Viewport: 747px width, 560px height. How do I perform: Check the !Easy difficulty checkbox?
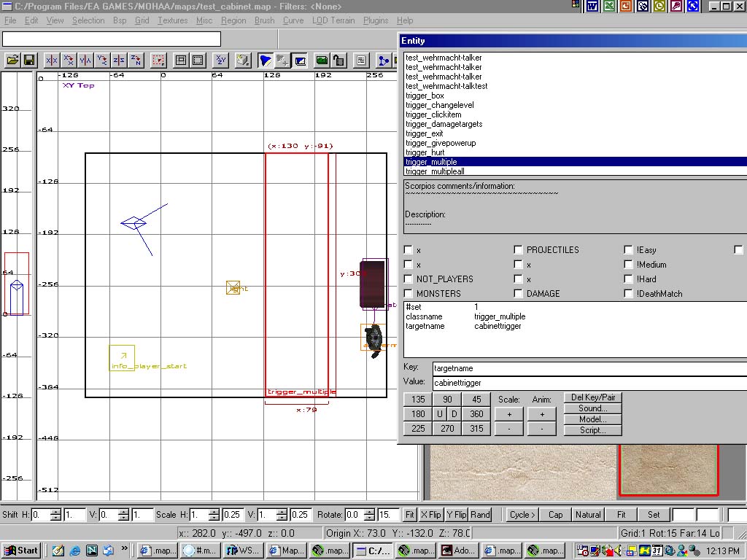tap(629, 250)
